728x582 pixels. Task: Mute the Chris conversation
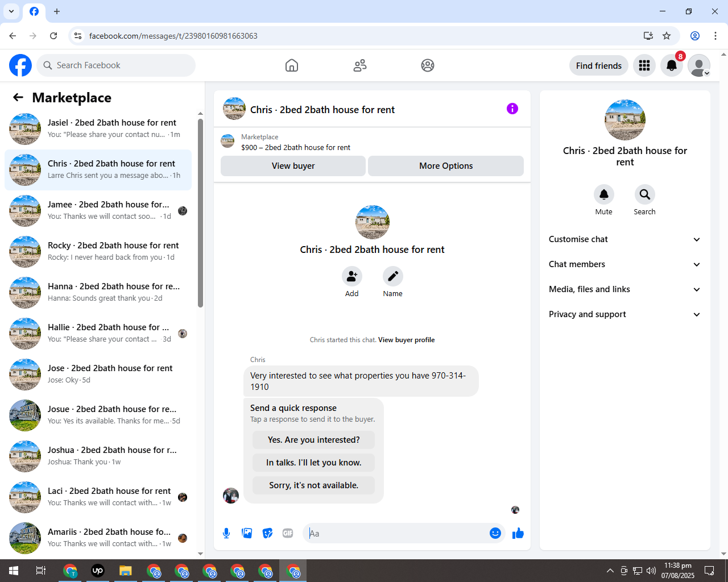click(x=604, y=194)
